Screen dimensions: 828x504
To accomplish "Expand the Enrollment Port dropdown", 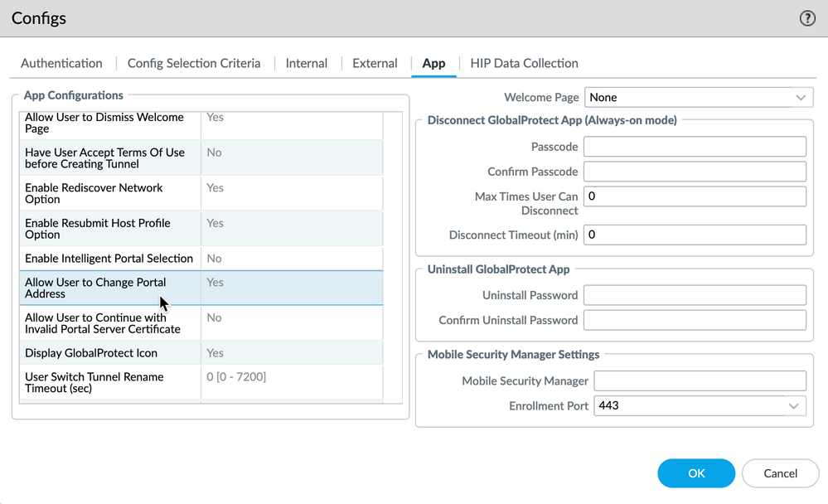I will tap(700, 405).
